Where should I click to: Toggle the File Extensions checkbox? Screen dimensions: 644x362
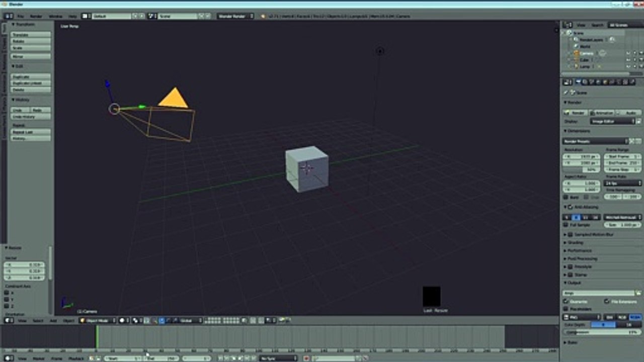point(607,301)
